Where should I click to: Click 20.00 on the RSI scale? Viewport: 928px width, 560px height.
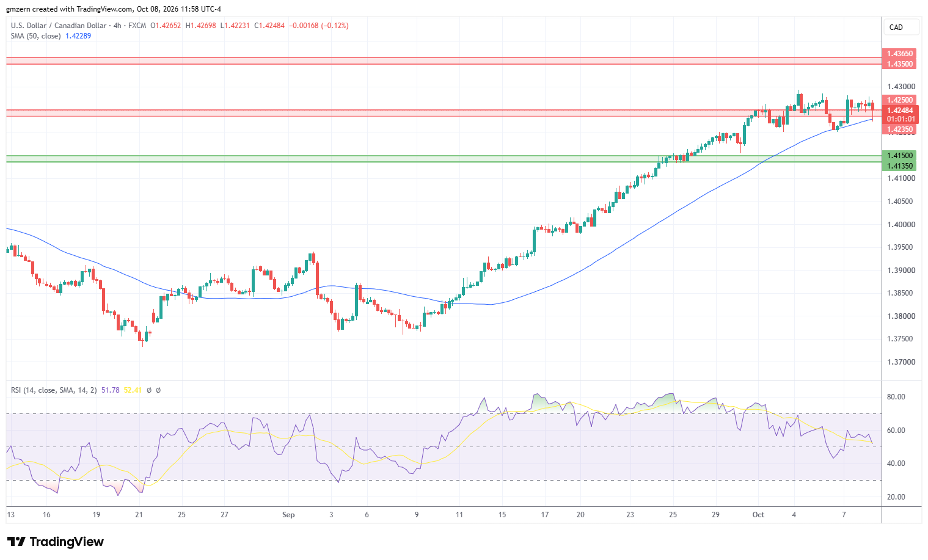(x=896, y=497)
